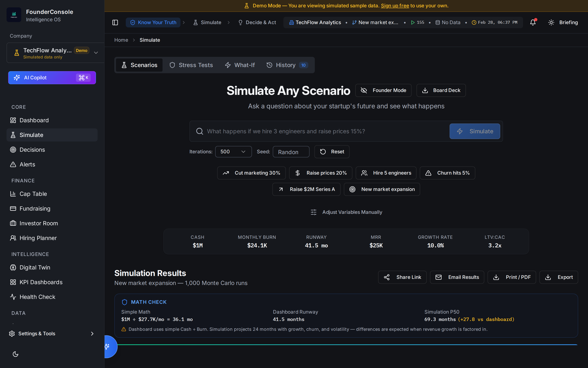588x368 pixels.
Task: Expand the TechFlow Analytics company selector
Action: click(55, 53)
